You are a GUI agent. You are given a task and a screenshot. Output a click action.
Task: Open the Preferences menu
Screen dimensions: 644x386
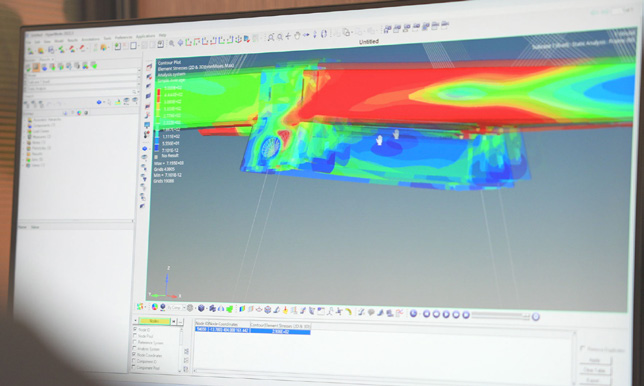pos(124,38)
